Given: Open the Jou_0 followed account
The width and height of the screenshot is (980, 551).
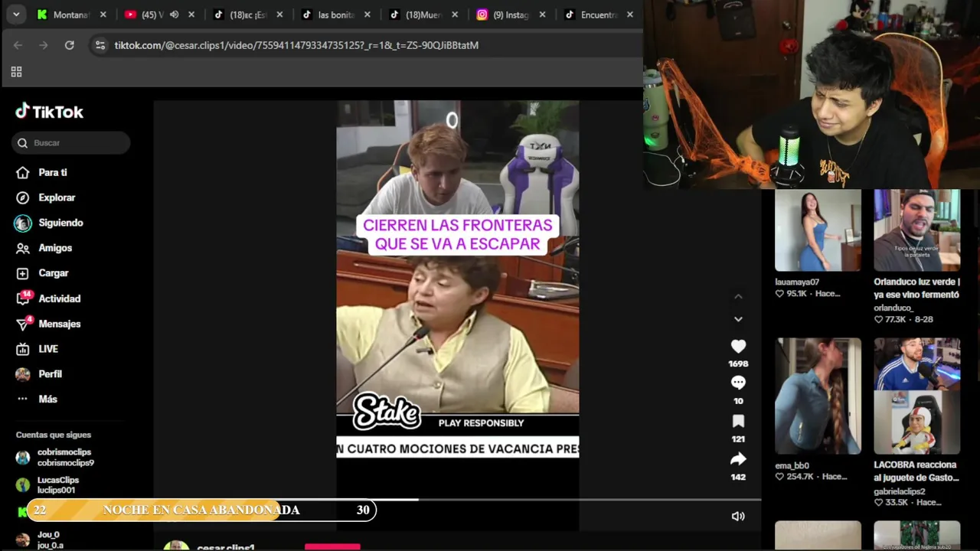Looking at the screenshot, I should point(40,540).
